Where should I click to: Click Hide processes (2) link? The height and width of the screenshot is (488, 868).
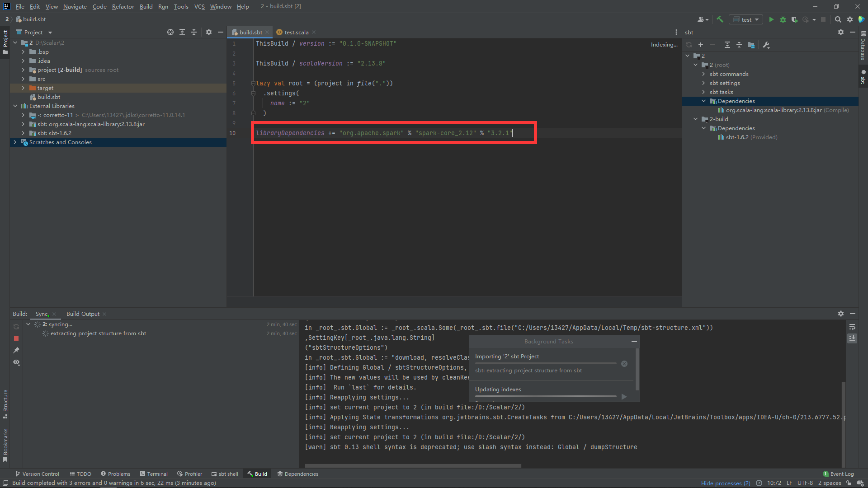point(725,483)
